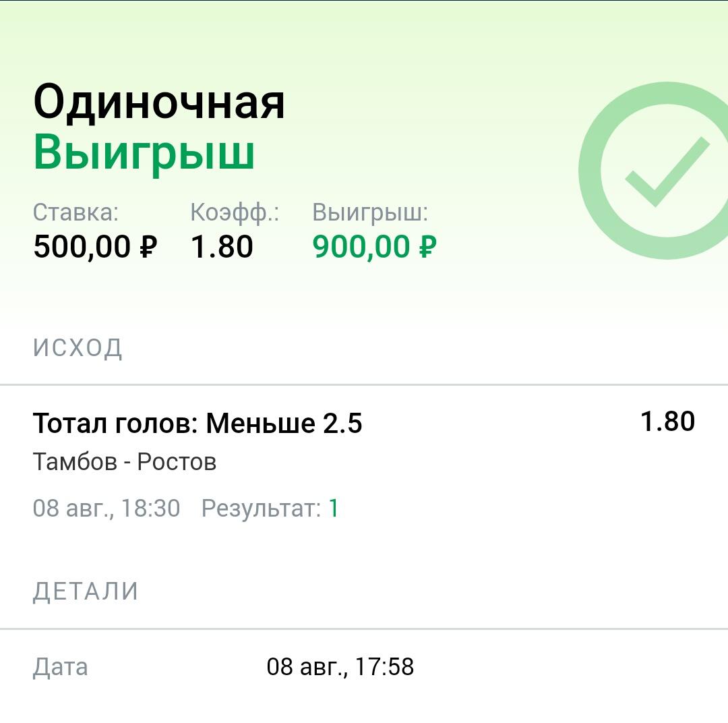Click the 'Результат:' label
728x723 pixels.
tap(261, 509)
